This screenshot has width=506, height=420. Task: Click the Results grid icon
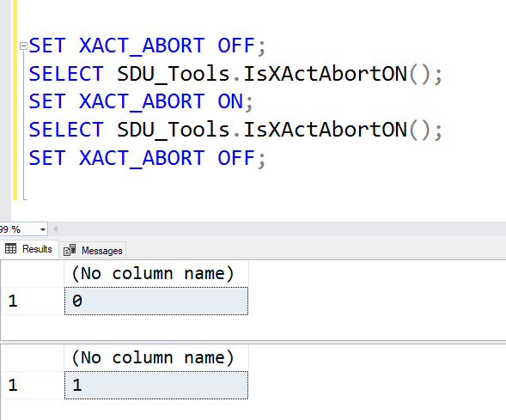[10, 249]
